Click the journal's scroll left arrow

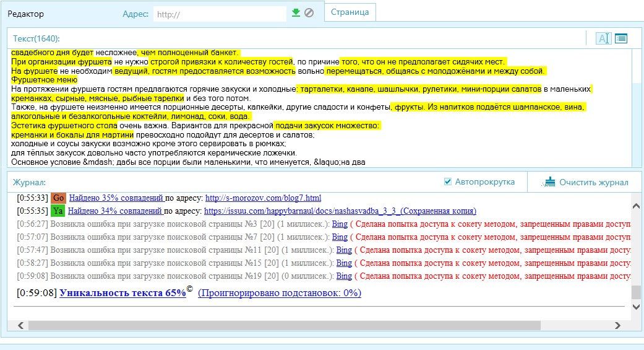click(x=19, y=325)
